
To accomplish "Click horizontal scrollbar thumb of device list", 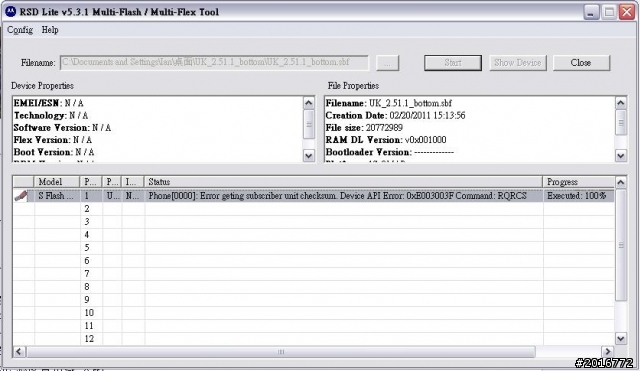I will point(281,351).
